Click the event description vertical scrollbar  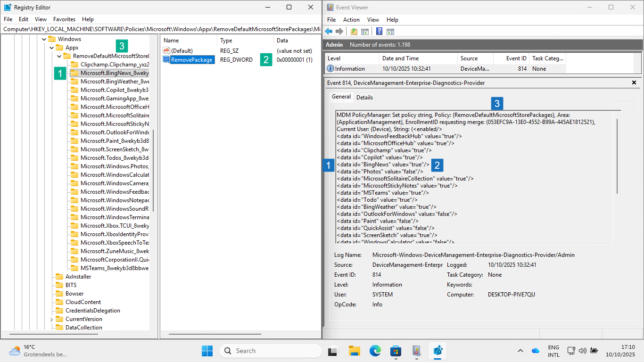(617, 156)
